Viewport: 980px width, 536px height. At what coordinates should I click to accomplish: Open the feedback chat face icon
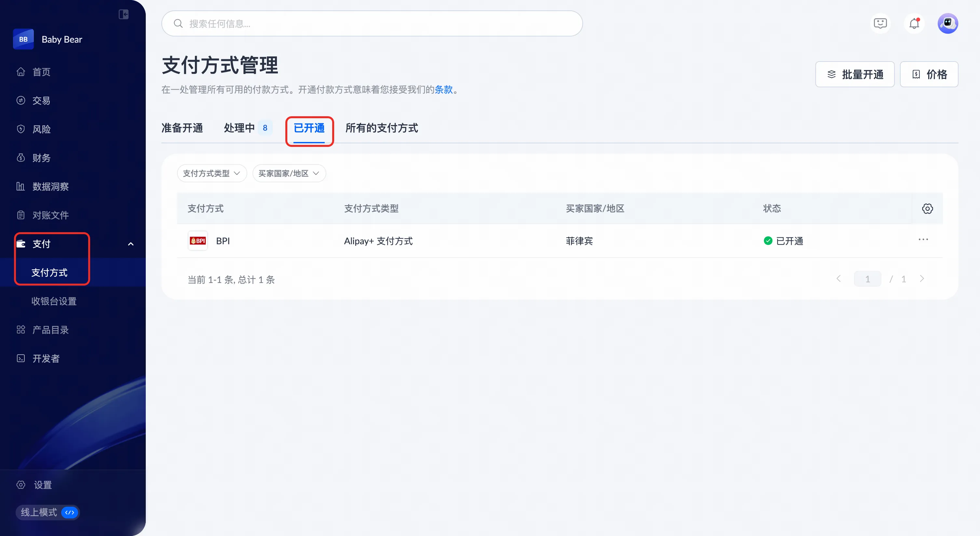880,23
